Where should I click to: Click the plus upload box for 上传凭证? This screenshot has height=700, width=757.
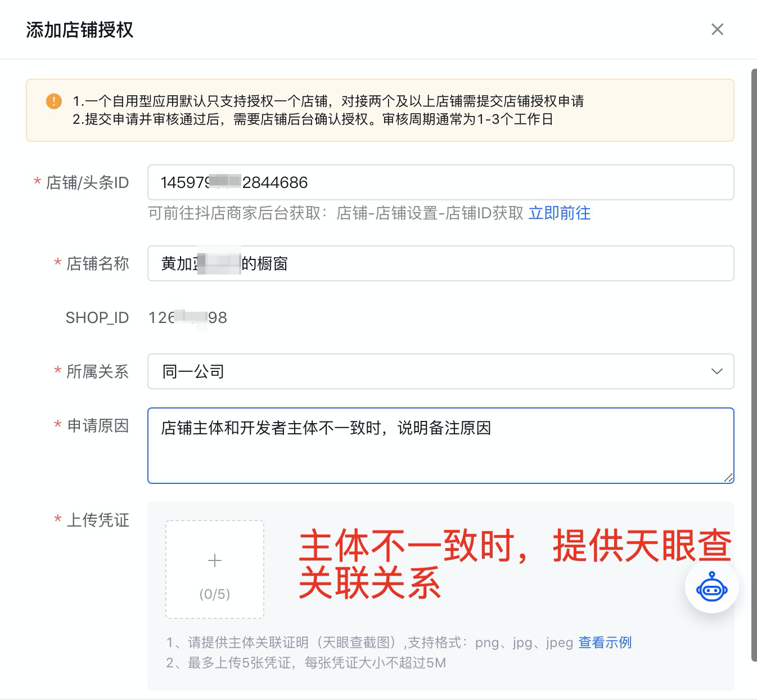pos(215,569)
